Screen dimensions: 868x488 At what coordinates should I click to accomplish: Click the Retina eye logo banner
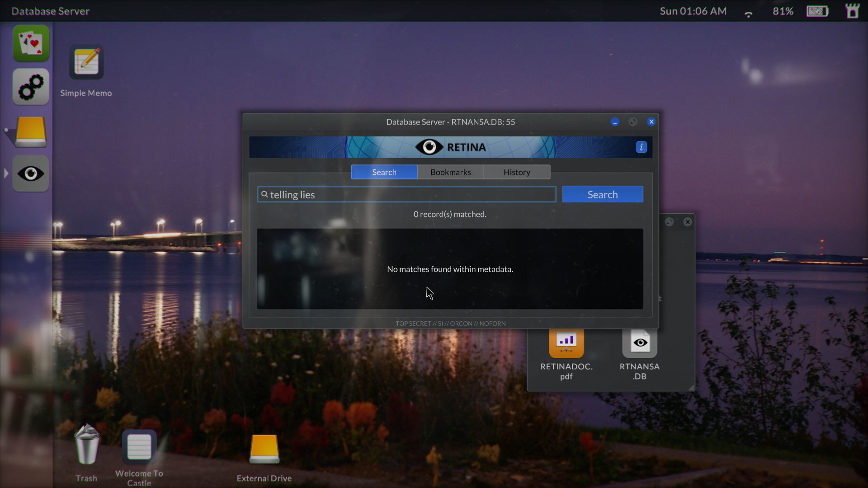(450, 147)
